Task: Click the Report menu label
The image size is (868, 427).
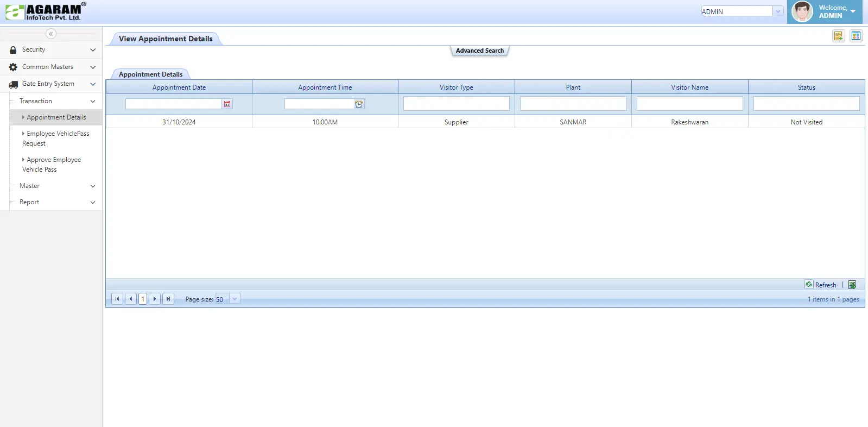Action: [x=29, y=202]
